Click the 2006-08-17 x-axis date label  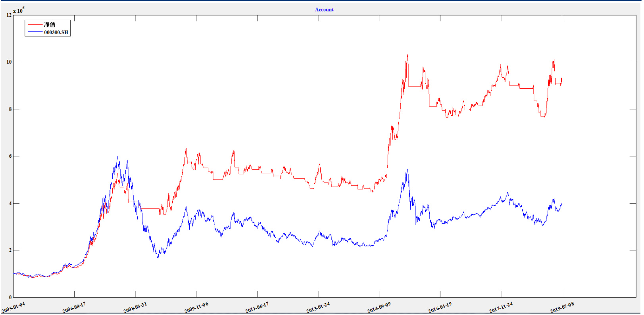pos(74,307)
